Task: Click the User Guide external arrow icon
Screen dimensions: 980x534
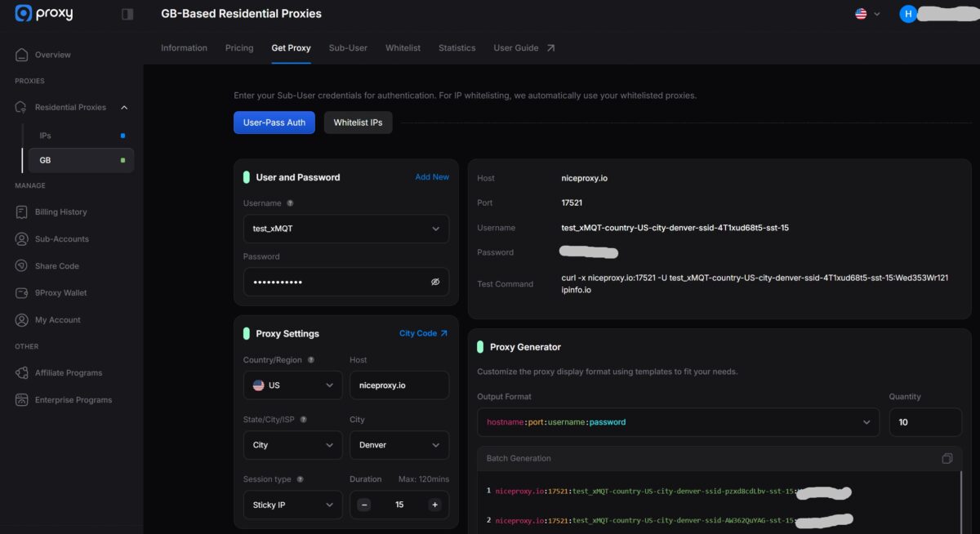Action: (550, 48)
